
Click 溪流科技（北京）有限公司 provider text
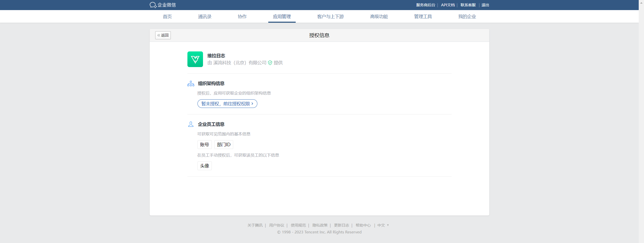click(x=240, y=63)
